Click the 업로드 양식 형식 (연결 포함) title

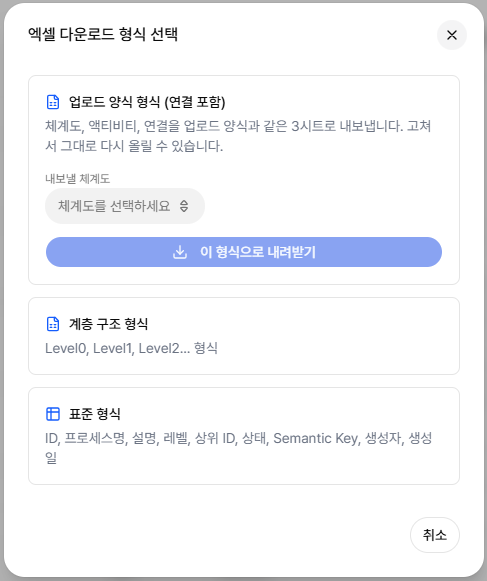[147, 102]
